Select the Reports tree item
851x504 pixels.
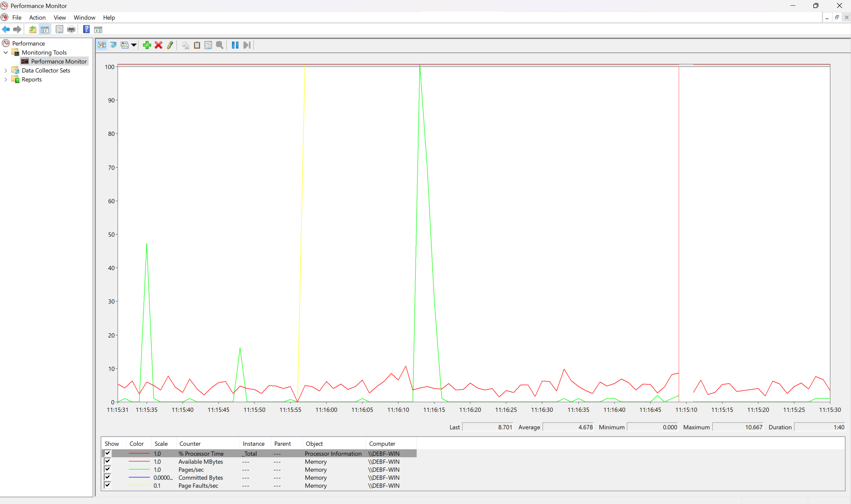[x=32, y=80]
